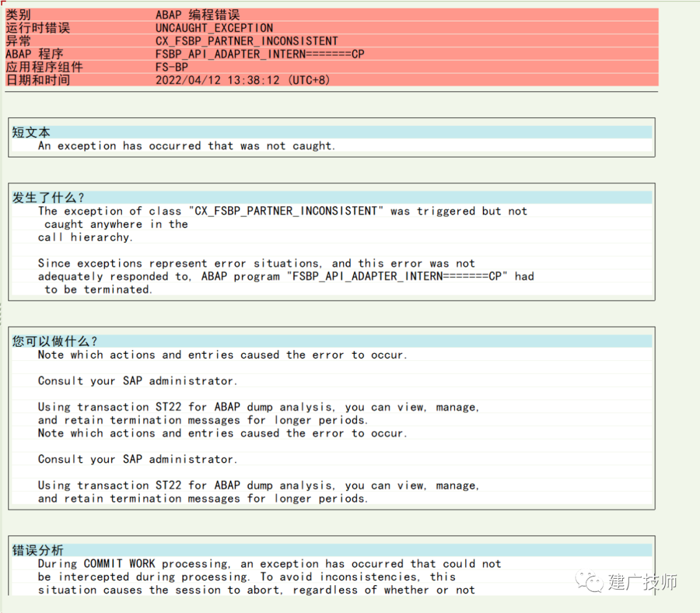Viewport: 700px width, 613px height.
Task: Click the line starting 'The exception of class'
Action: tap(283, 211)
